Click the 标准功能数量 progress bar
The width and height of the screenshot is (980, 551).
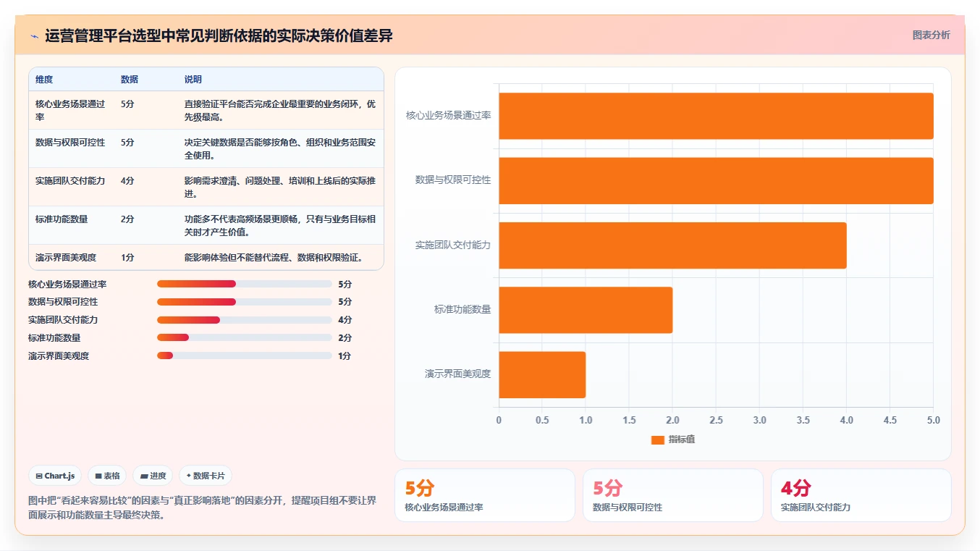[x=245, y=337]
